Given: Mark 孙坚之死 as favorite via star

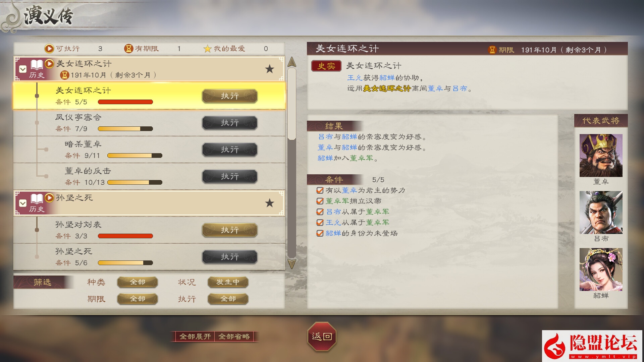Looking at the screenshot, I should pos(269,203).
